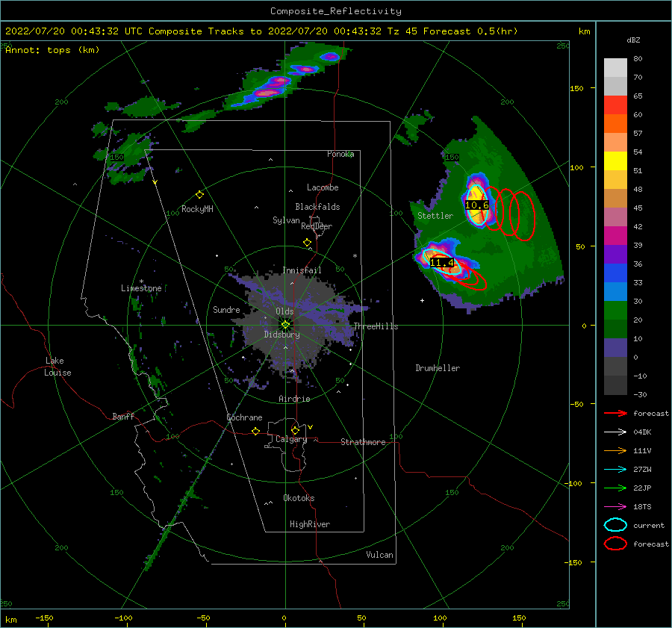672x628 pixels.
Task: Click the Sundre town label
Action: coord(226,310)
